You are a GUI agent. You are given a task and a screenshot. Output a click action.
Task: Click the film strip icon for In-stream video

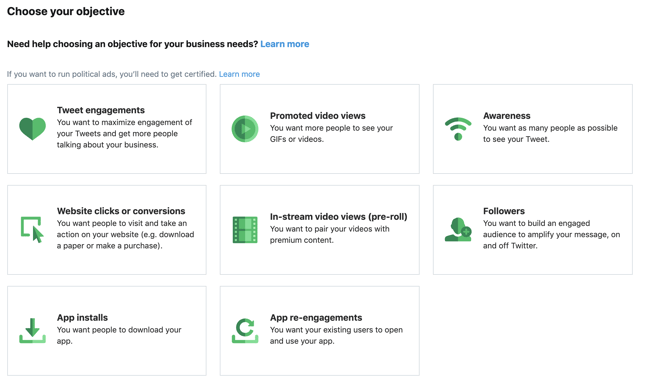coord(245,230)
